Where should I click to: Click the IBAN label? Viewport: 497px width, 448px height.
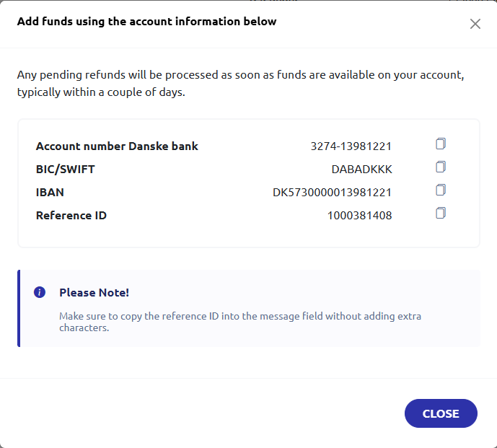coord(50,193)
